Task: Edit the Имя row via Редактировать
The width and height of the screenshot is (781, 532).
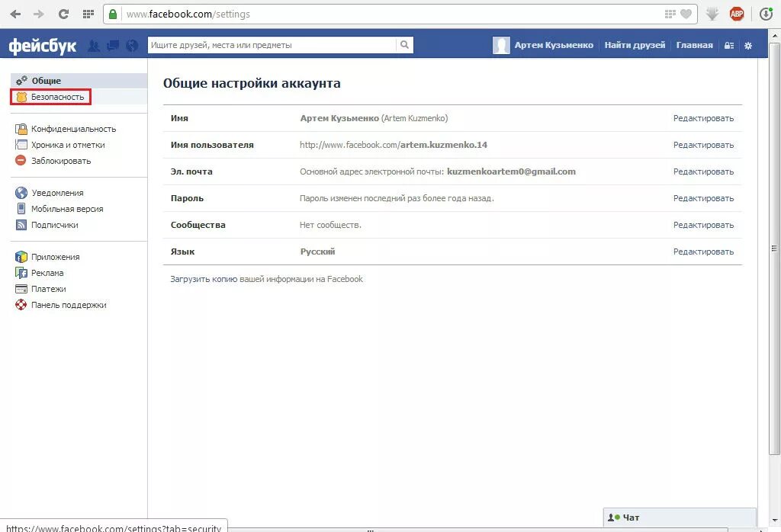Action: coord(703,118)
